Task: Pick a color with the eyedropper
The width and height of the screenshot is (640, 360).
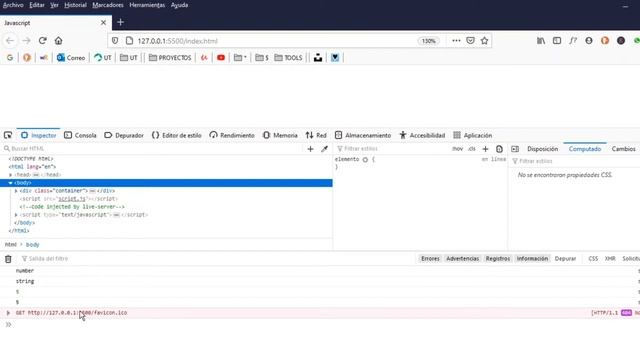Action: (324, 149)
